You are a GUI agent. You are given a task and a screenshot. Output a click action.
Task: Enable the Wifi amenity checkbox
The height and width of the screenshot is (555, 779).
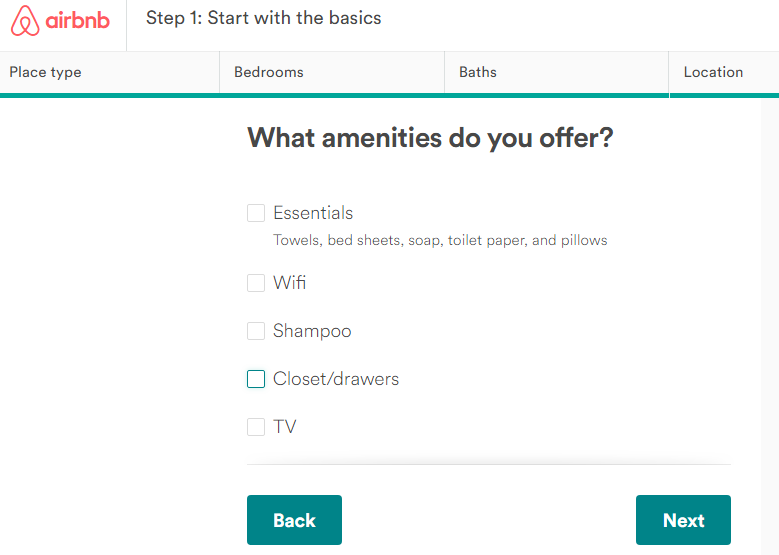pyautogui.click(x=256, y=283)
